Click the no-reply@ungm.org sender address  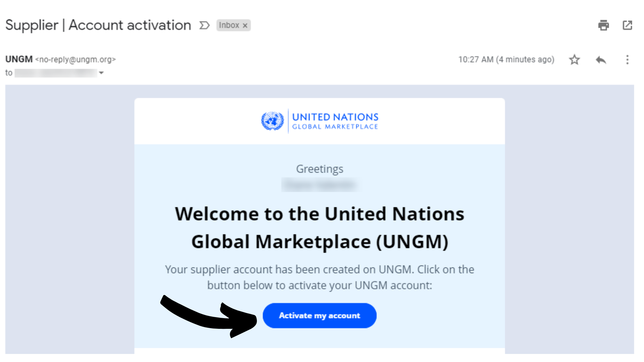75,60
